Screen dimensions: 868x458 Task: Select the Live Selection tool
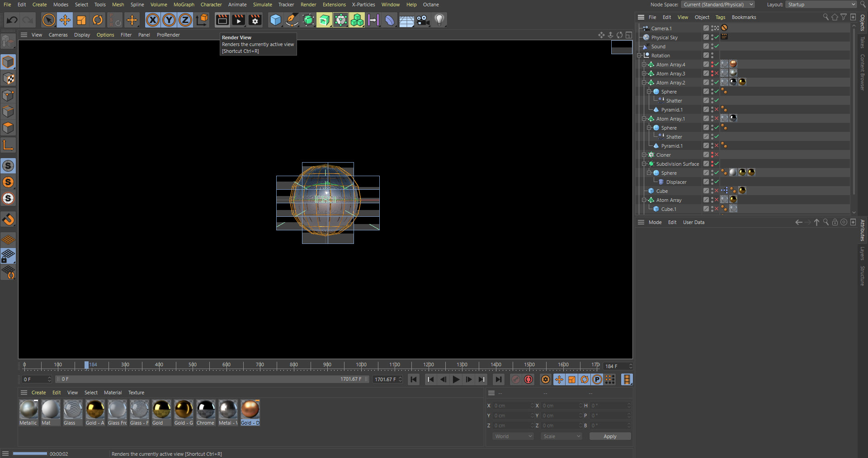tap(49, 20)
